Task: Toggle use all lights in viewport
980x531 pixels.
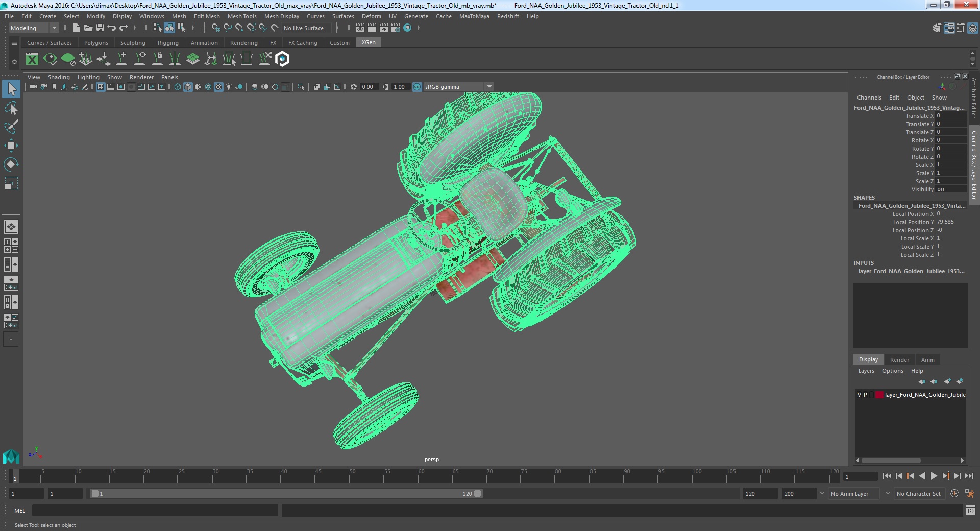Action: click(229, 87)
